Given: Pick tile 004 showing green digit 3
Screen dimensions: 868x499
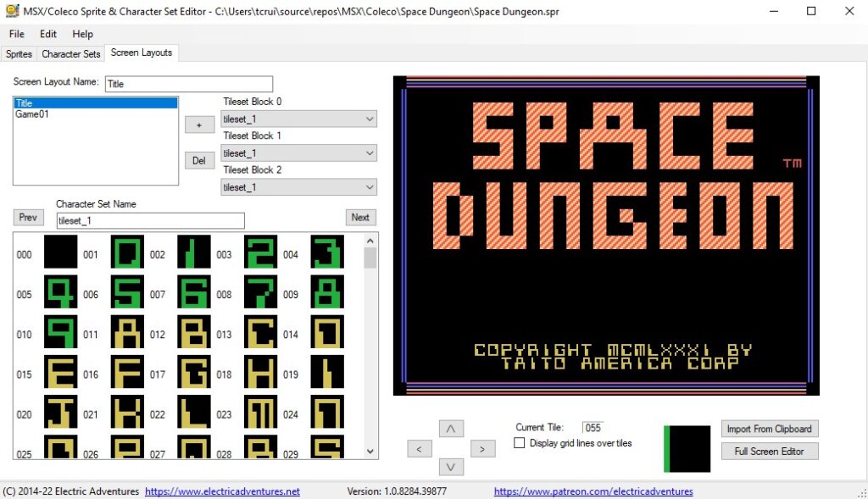Looking at the screenshot, I should (327, 252).
